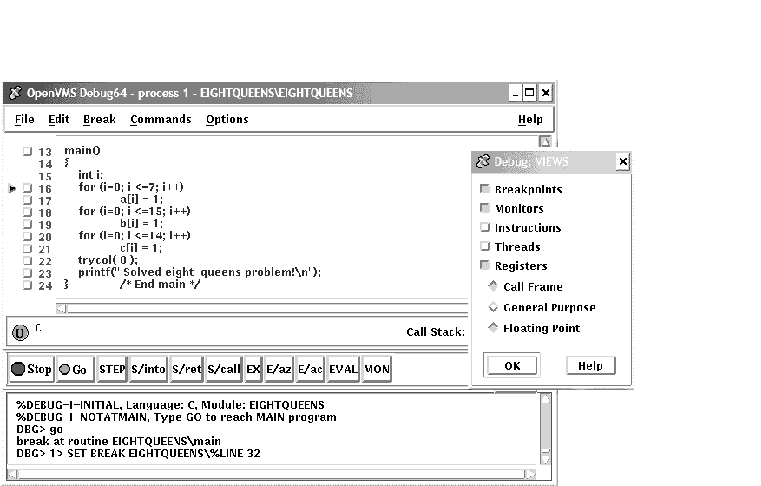This screenshot has height=486, width=761.
Task: Click OK in Debug Views dialog
Action: (x=512, y=366)
